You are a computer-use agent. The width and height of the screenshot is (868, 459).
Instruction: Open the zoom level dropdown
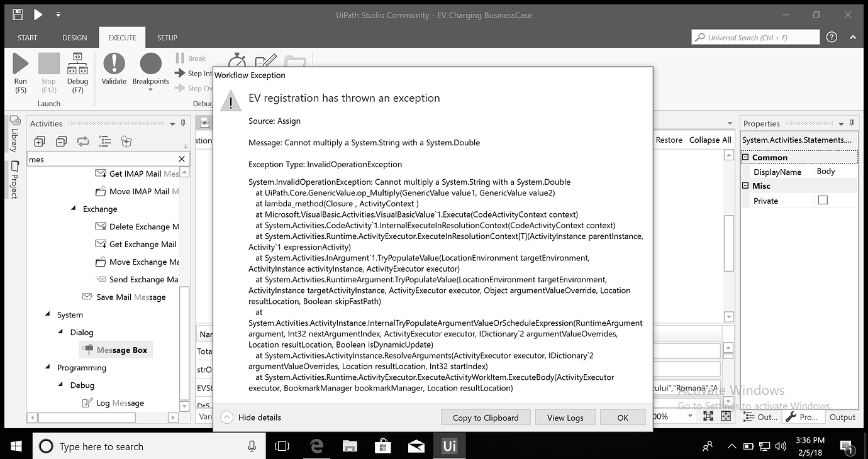[690, 416]
